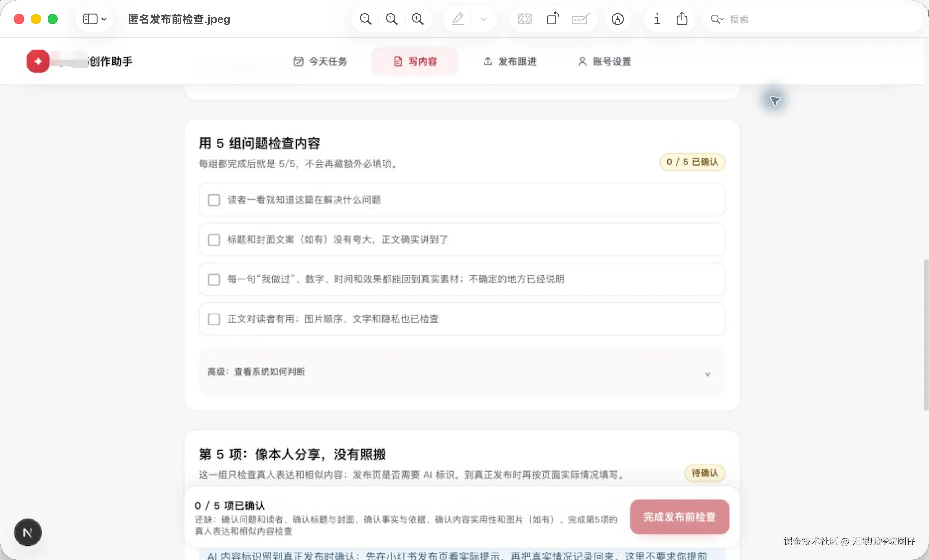Open the form filling toolbar icon
Image resolution: width=929 pixels, height=560 pixels.
pos(580,19)
